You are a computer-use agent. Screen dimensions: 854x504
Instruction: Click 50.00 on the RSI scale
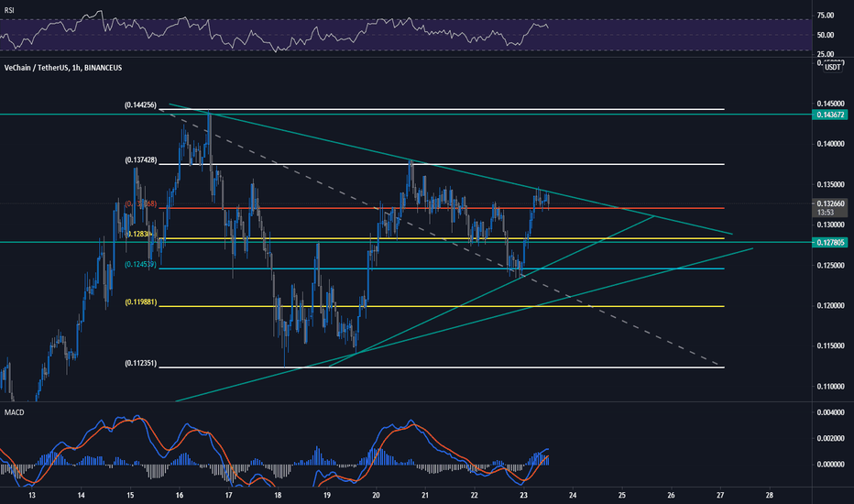(826, 35)
